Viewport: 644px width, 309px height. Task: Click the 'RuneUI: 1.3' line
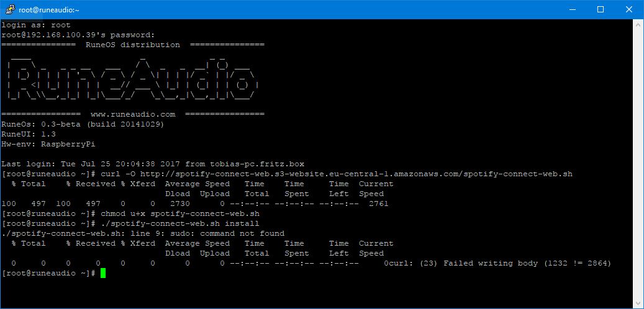point(29,134)
